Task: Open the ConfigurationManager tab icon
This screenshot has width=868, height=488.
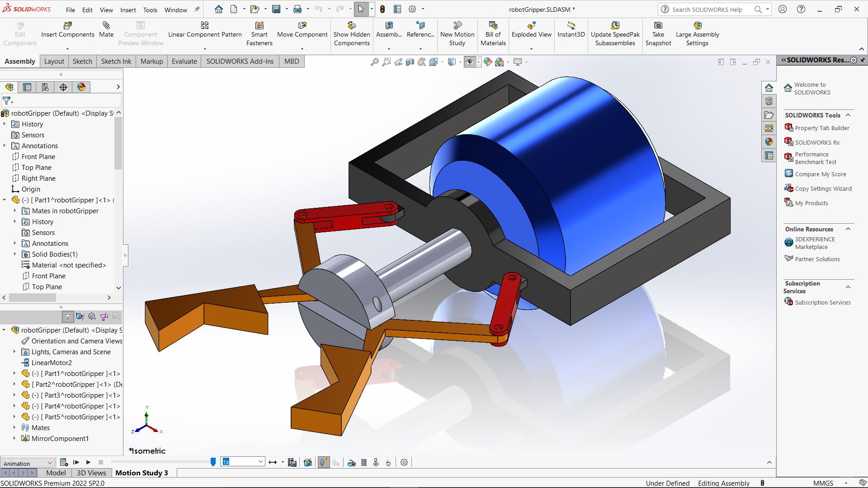Action: pyautogui.click(x=45, y=87)
